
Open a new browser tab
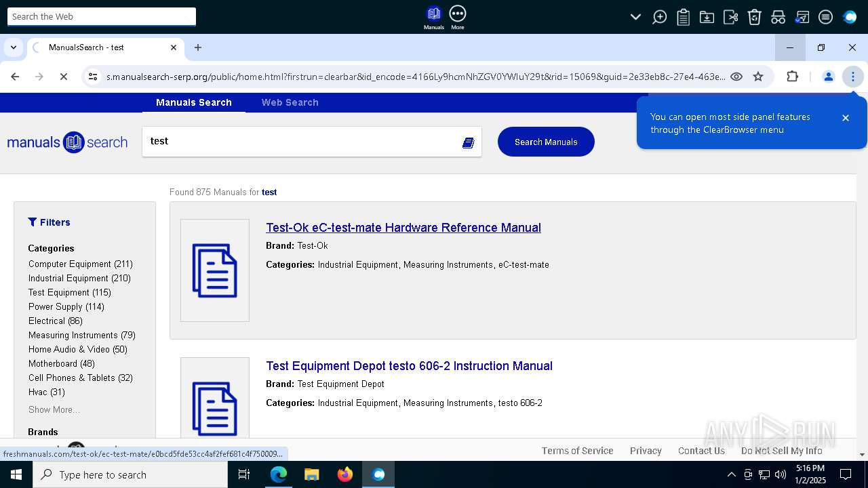(198, 47)
